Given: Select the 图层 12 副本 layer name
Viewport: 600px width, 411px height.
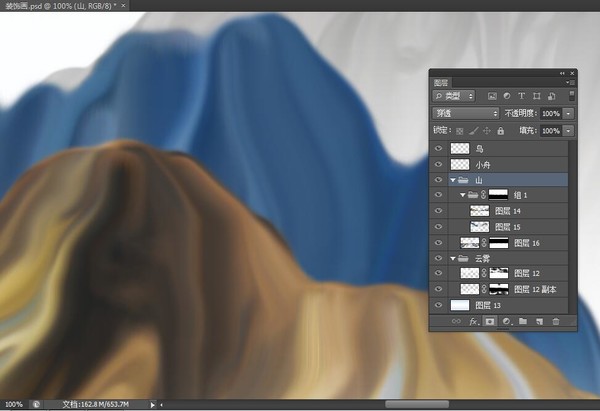Looking at the screenshot, I should pyautogui.click(x=535, y=289).
